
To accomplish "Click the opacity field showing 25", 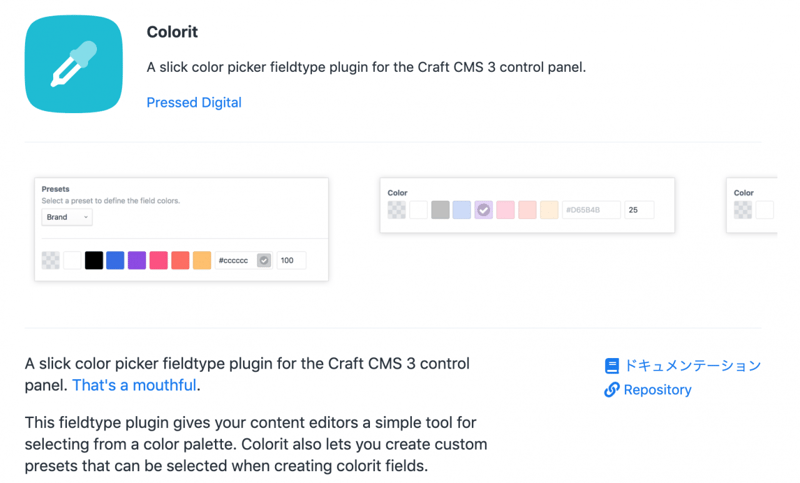I will click(638, 210).
